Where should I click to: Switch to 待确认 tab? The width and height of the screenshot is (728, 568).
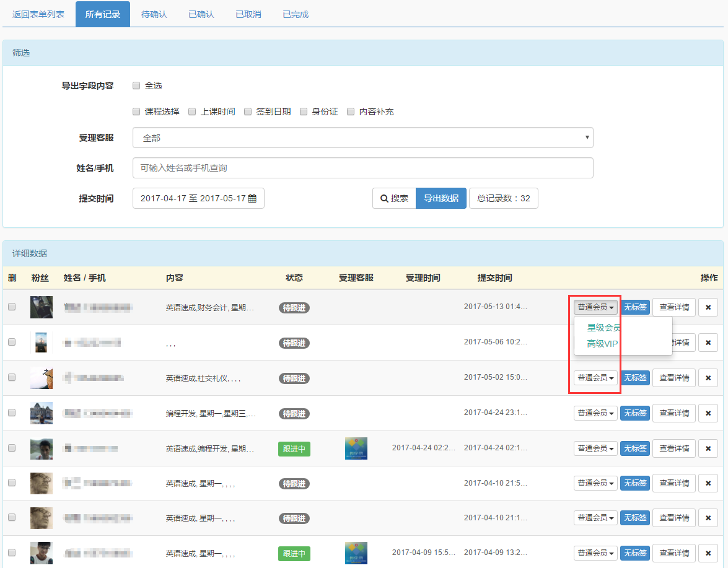point(154,14)
